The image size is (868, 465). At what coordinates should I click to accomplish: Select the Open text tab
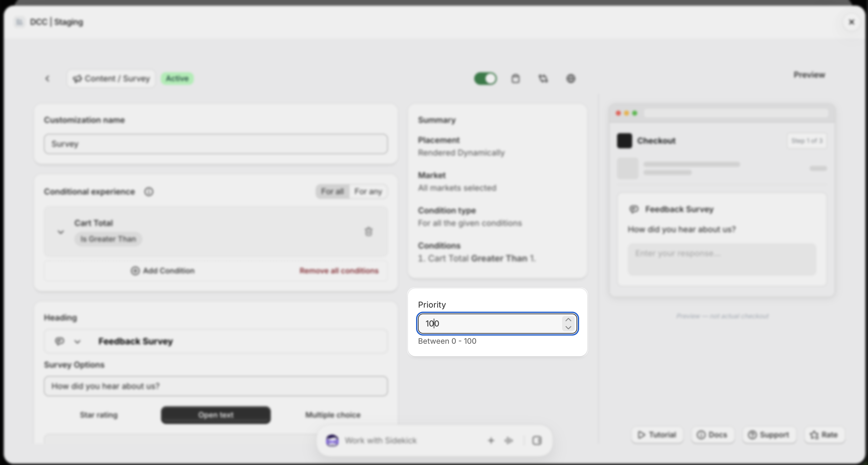click(x=216, y=415)
